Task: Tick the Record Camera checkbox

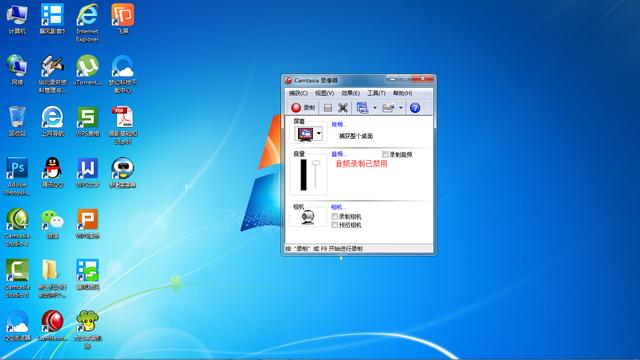Action: coord(335,216)
